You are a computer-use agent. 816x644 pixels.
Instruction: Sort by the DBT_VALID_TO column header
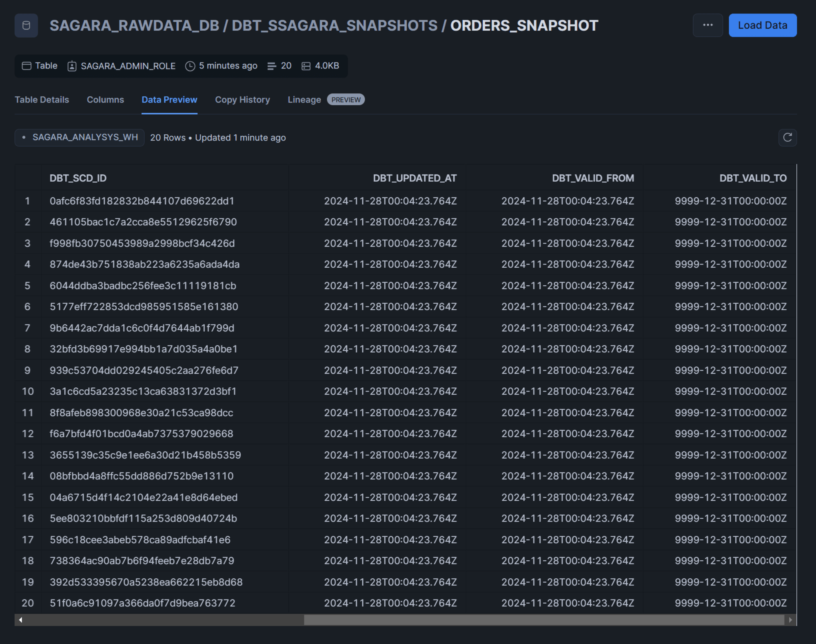(753, 178)
